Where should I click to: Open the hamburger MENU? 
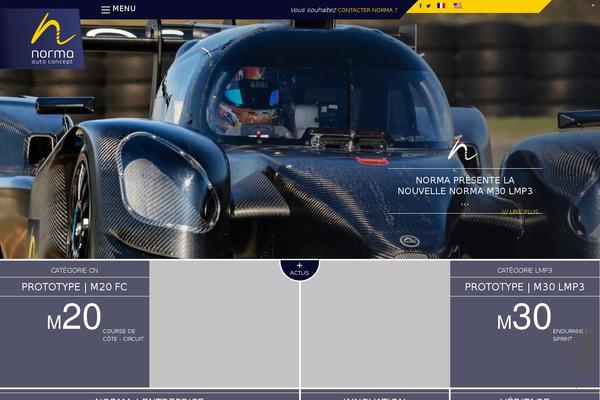118,9
